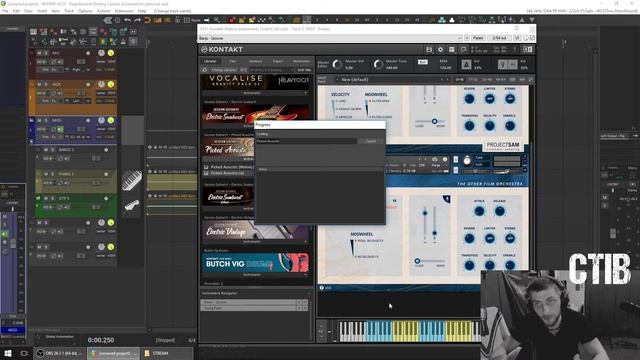Click the Butch Vig Drums library banner

(255, 263)
